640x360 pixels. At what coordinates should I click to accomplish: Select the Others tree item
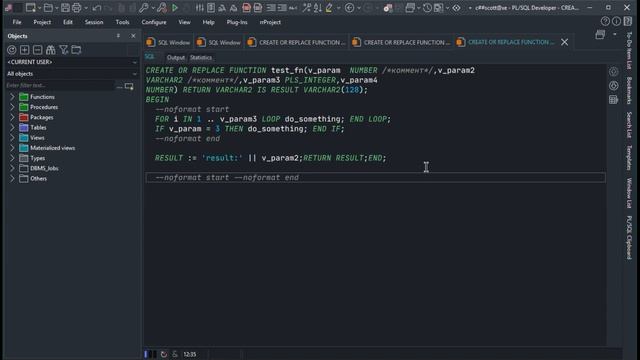click(38, 178)
